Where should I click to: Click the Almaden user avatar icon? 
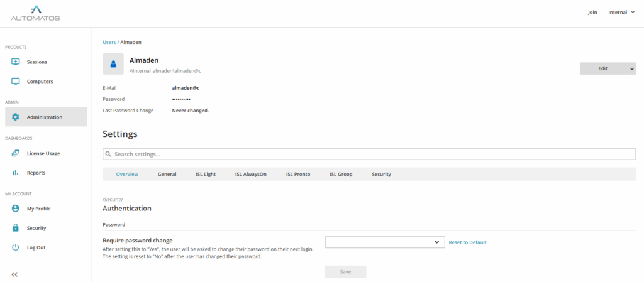point(113,64)
